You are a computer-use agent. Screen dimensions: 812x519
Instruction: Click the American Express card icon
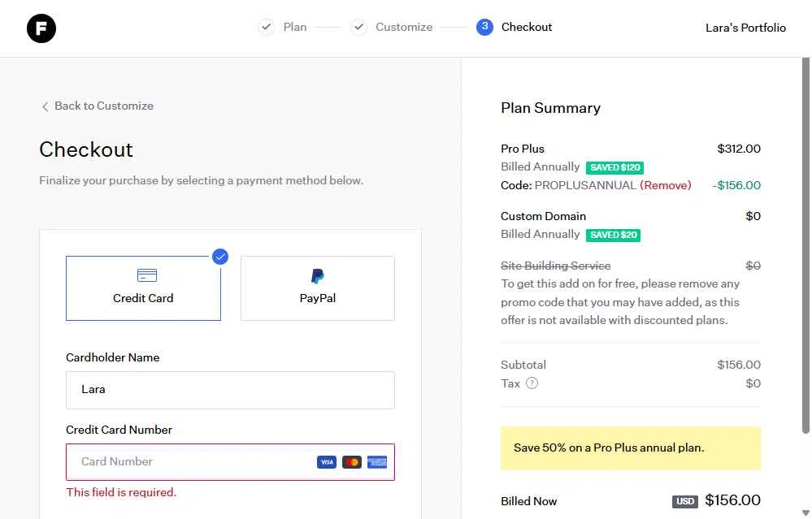point(377,462)
